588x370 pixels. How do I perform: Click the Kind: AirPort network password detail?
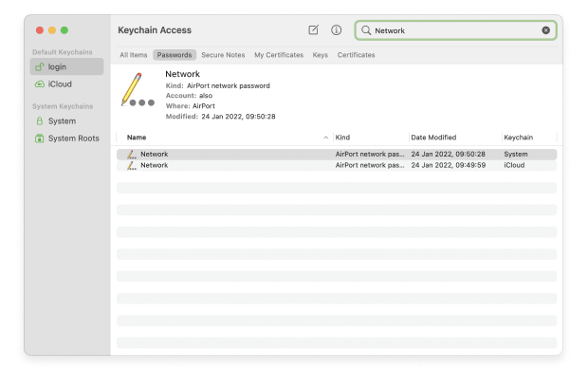pos(217,86)
